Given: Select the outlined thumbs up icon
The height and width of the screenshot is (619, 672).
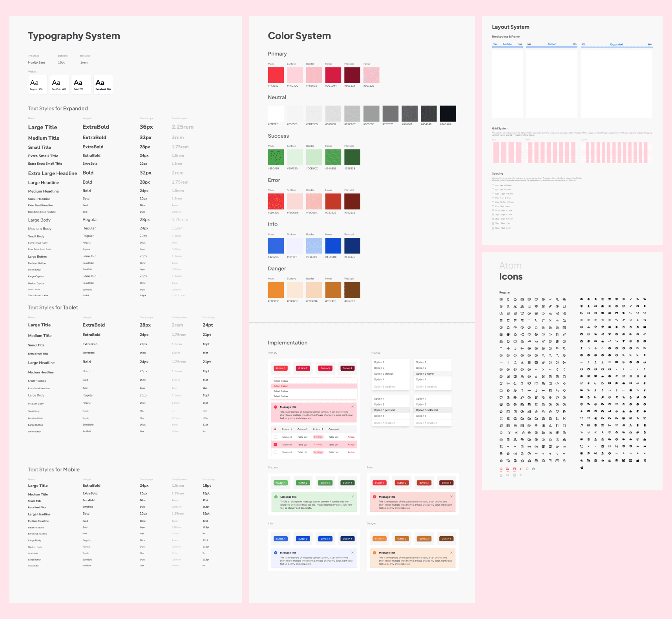Looking at the screenshot, I should 550,411.
